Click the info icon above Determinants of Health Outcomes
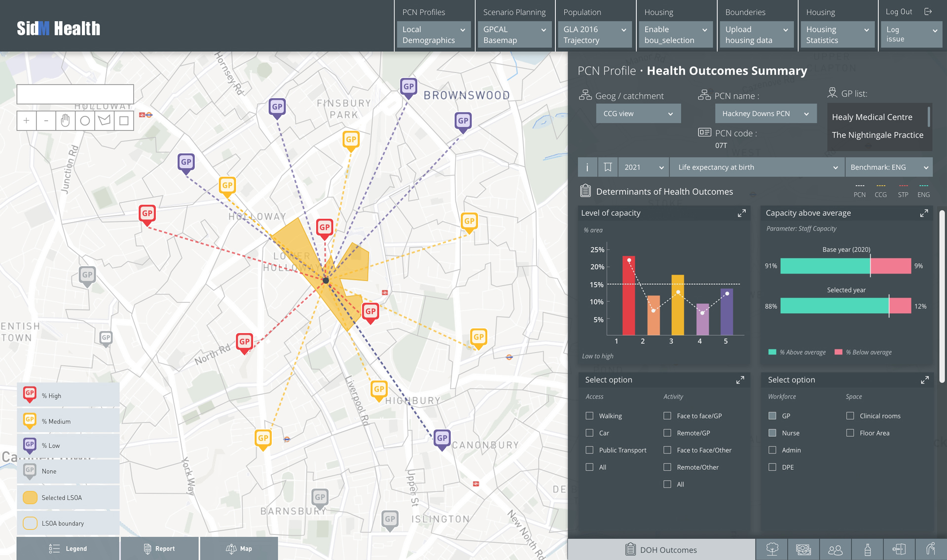This screenshot has height=560, width=947. [x=587, y=167]
